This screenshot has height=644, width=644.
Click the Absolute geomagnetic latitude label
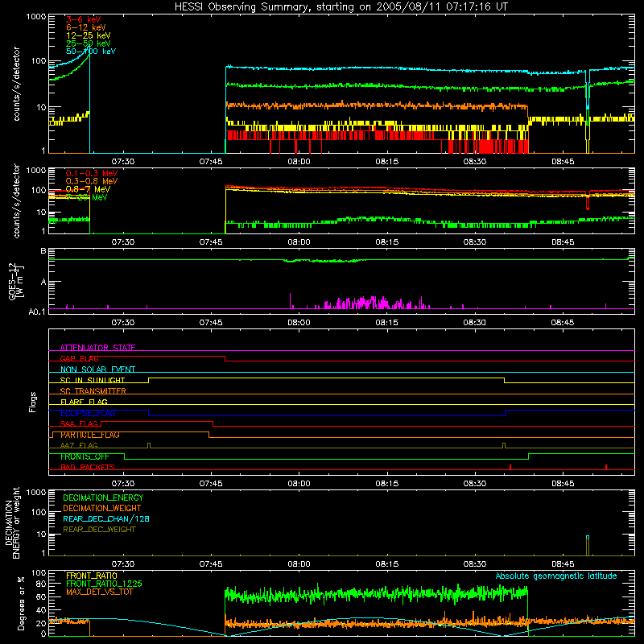tap(556, 576)
